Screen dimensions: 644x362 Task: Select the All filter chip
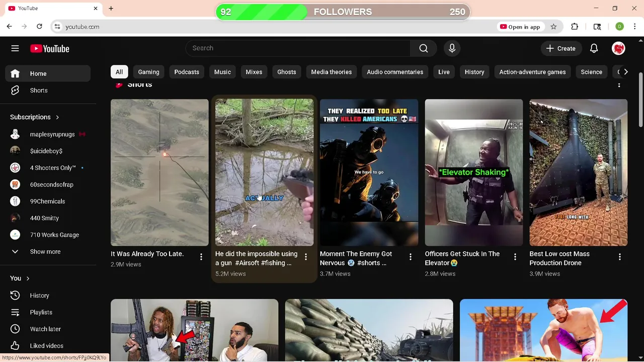point(119,72)
